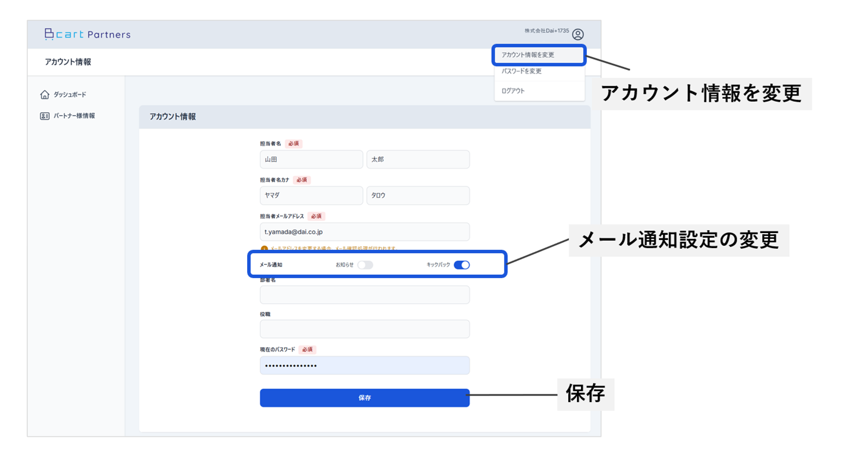Viewport: 868px width, 465px height.
Task: Click the 担当者メールアドレス label
Action: click(281, 216)
